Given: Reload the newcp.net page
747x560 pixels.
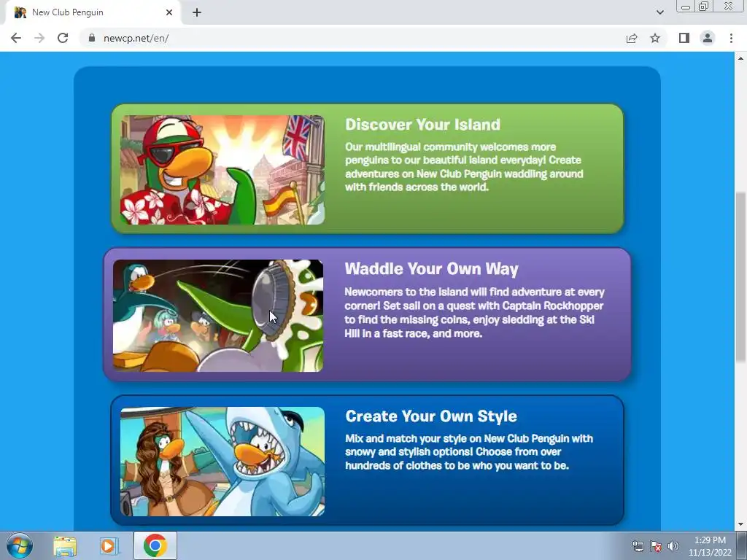Looking at the screenshot, I should click(63, 38).
